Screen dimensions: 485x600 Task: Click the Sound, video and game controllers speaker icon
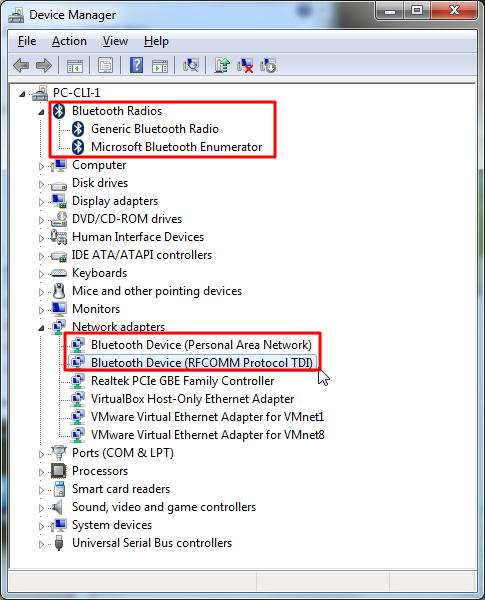pos(57,507)
